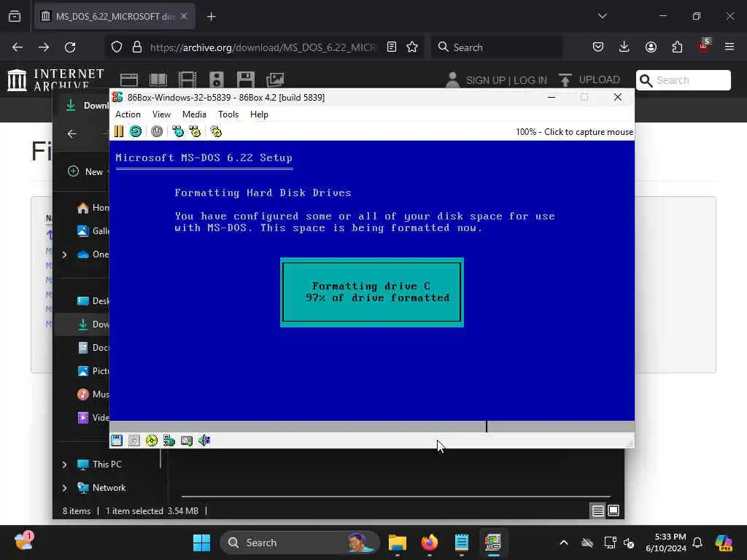Switch Explorer to large icons view
The width and height of the screenshot is (747, 560).
pos(614,511)
